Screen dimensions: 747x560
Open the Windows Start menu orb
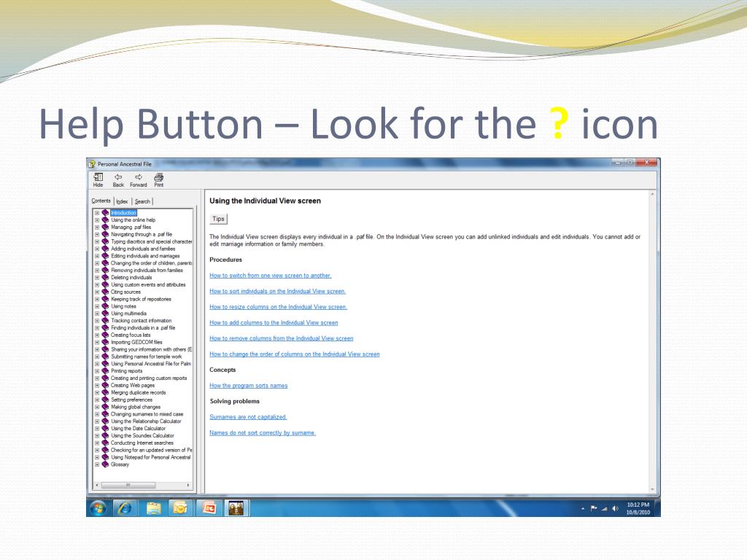[98, 508]
